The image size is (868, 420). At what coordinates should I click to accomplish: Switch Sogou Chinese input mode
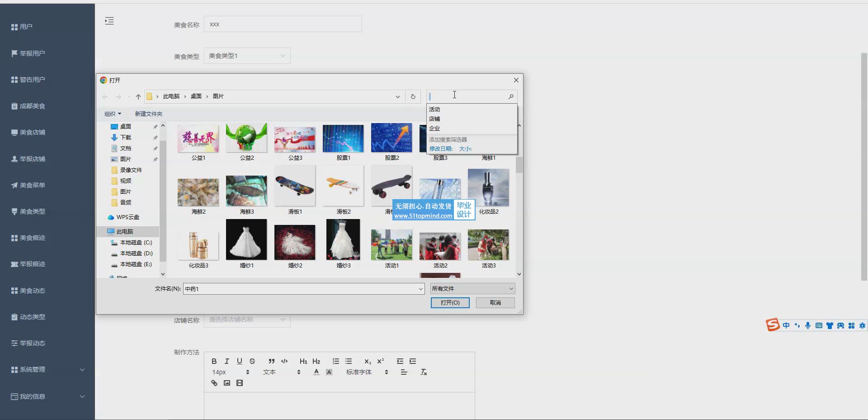pos(786,325)
